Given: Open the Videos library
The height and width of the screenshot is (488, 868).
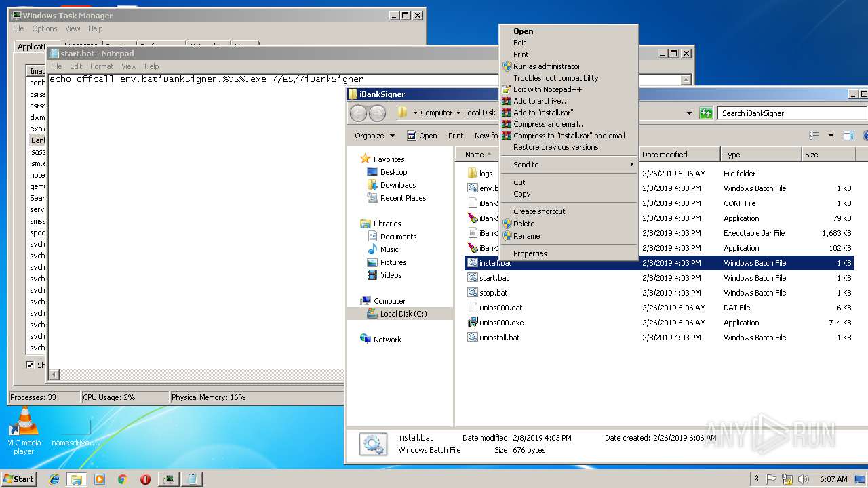Looking at the screenshot, I should [391, 275].
